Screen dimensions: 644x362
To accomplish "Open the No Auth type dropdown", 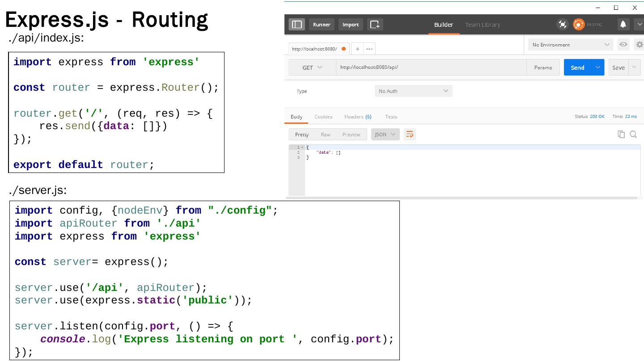I will tap(413, 91).
